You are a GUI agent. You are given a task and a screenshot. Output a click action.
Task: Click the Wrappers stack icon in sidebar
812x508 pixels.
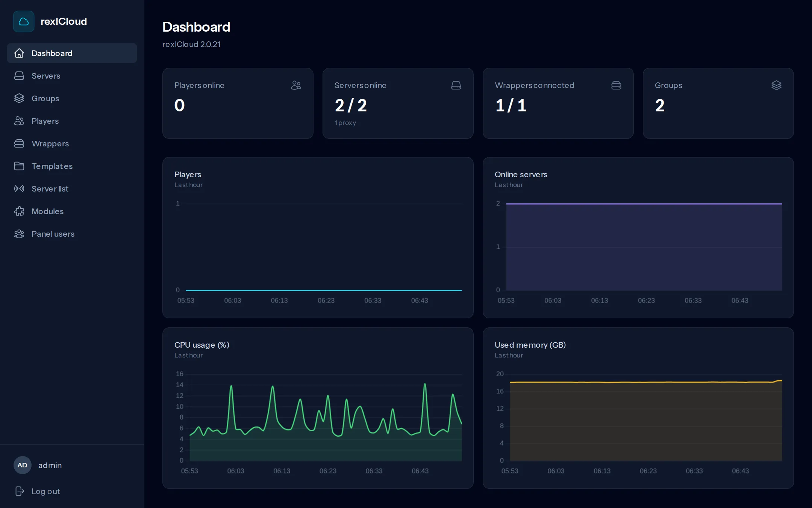coord(19,143)
